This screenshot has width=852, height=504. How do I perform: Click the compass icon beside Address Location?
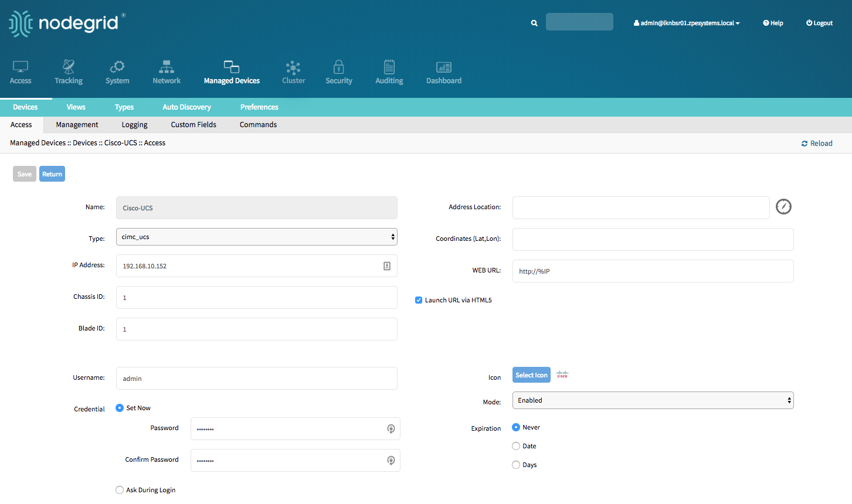[x=783, y=206]
